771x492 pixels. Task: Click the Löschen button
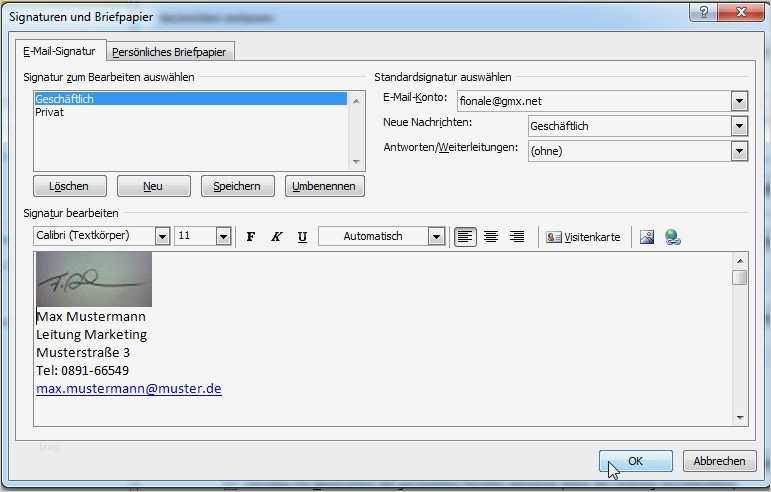(x=69, y=186)
